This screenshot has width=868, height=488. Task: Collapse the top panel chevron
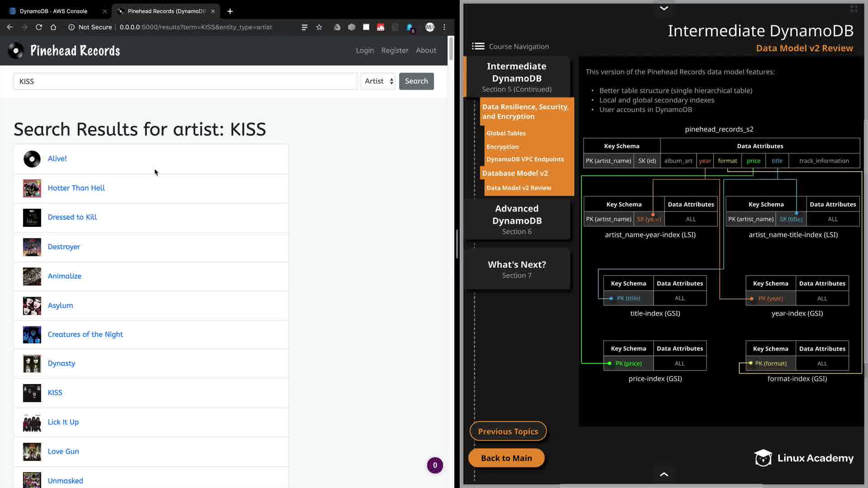point(664,8)
